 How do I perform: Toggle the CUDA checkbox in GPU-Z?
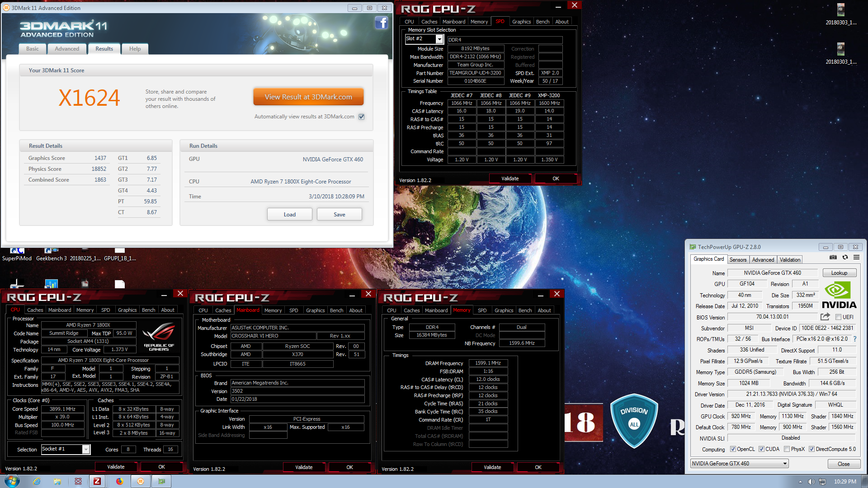click(x=761, y=449)
